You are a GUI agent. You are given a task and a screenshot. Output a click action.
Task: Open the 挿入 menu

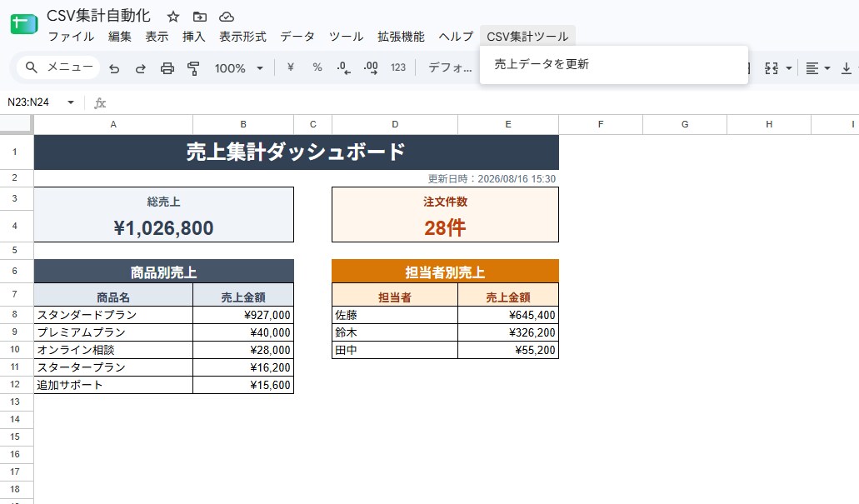[x=193, y=37]
